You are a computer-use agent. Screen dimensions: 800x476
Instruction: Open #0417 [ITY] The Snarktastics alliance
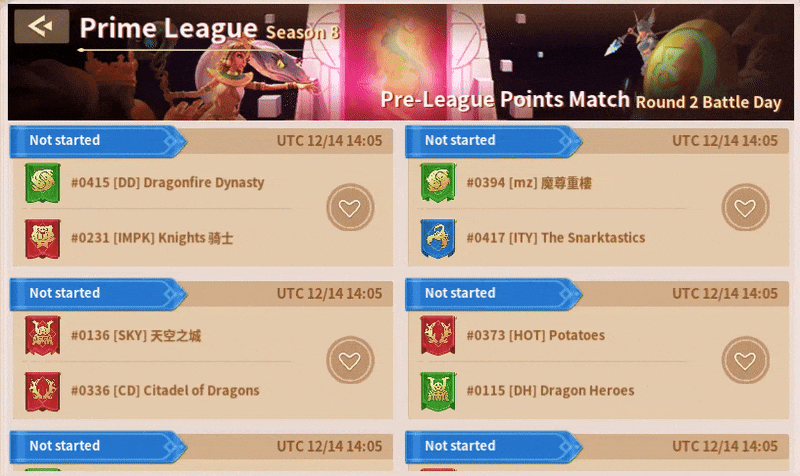point(556,238)
